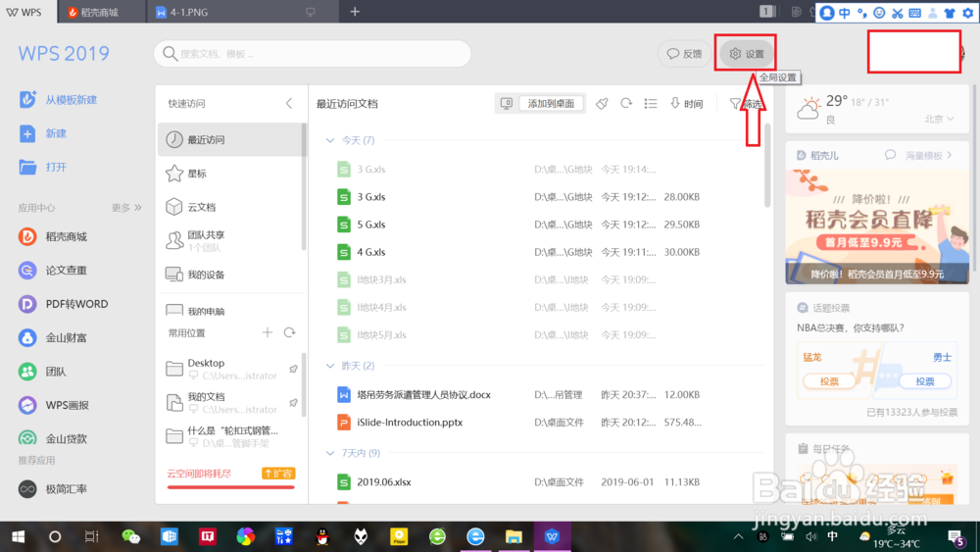Unpin the 我的文档 location
The image size is (980, 552).
pos(293,403)
